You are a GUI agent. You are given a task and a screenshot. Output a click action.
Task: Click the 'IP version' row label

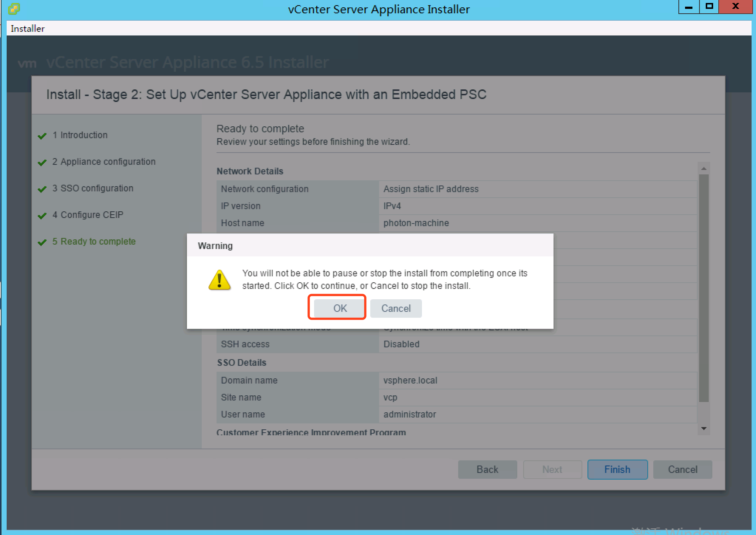pyautogui.click(x=241, y=206)
